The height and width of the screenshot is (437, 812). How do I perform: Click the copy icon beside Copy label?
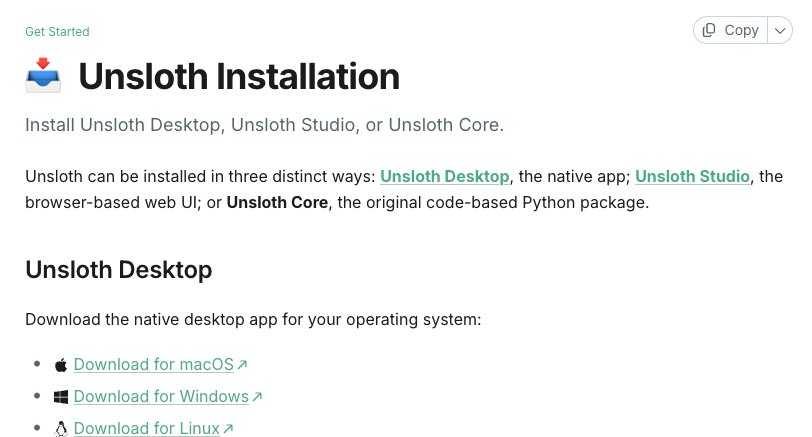click(709, 31)
